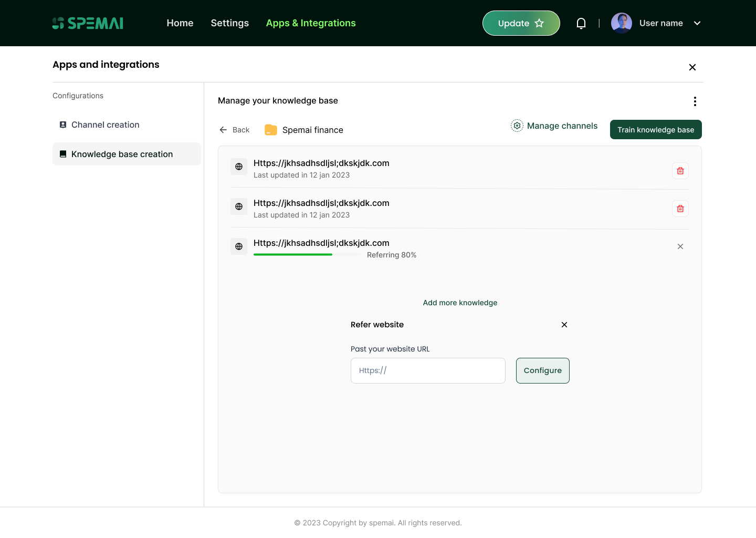Expand the User name dropdown chevron

(697, 23)
